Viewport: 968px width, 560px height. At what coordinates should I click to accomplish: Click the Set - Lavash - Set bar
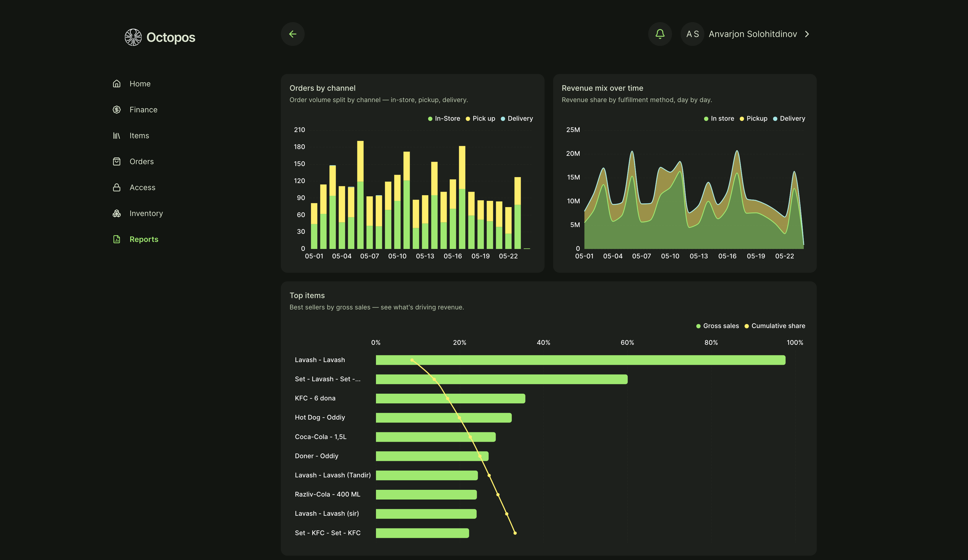(502, 379)
